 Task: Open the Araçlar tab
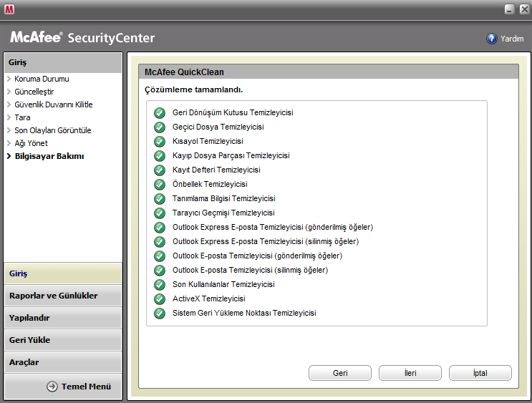click(63, 362)
